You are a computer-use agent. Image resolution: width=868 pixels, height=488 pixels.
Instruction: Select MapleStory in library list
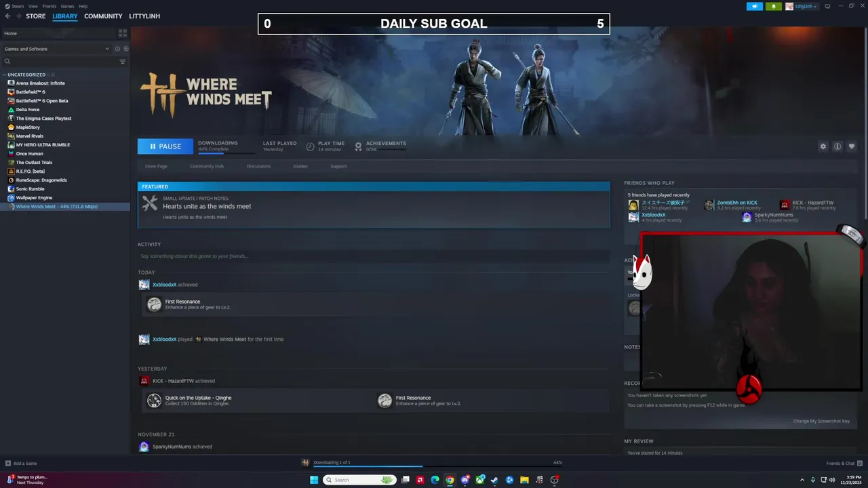click(x=28, y=127)
